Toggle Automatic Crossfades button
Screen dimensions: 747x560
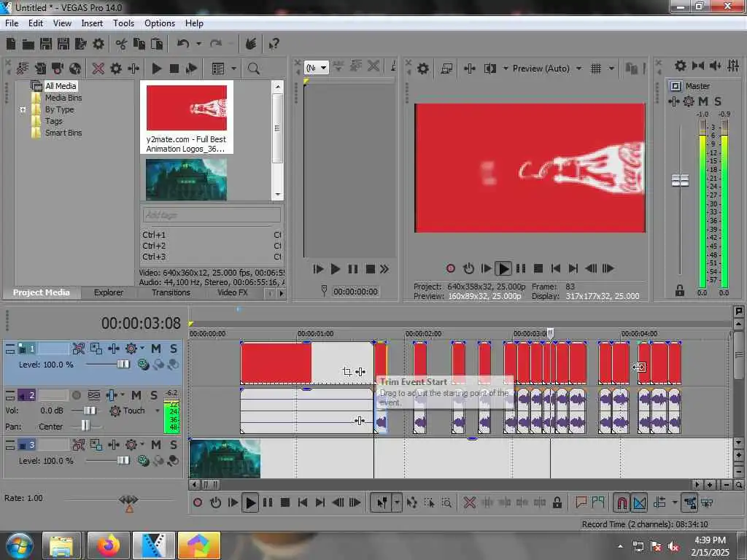pos(639,502)
